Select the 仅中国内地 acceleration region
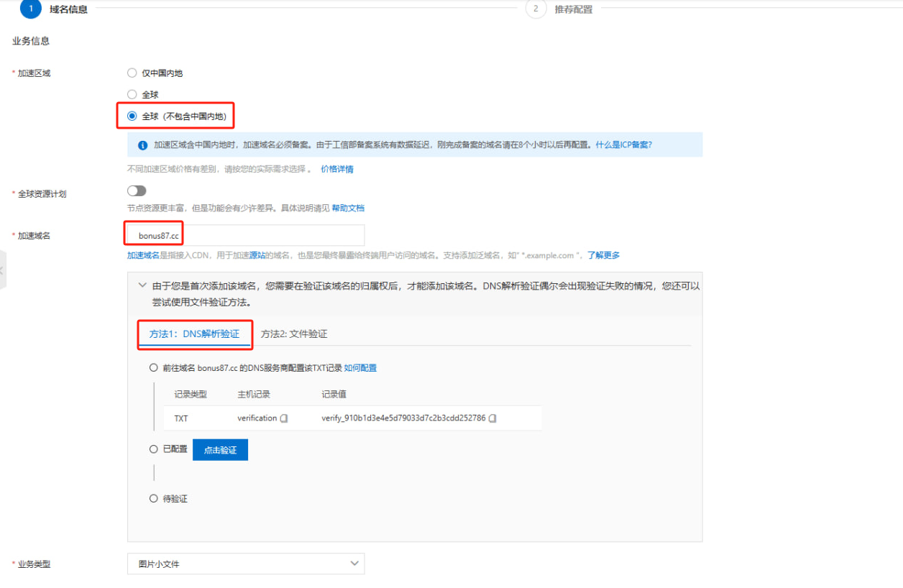 click(132, 73)
